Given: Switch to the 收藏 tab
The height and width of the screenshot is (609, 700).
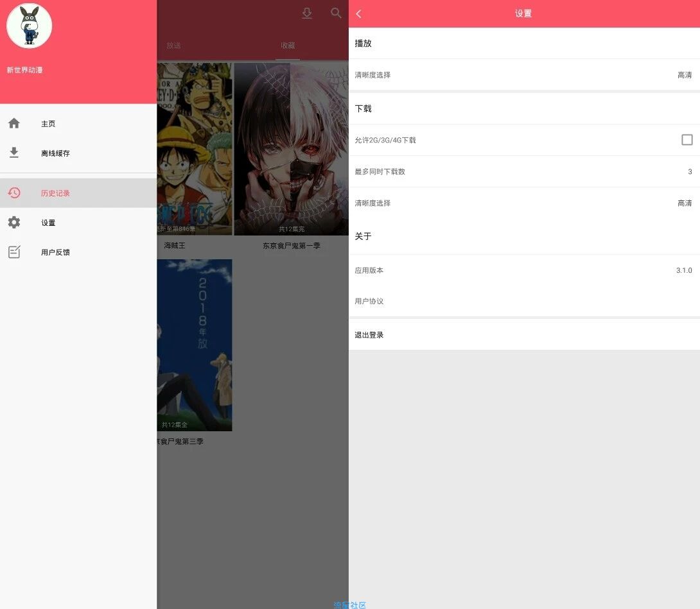Looking at the screenshot, I should tap(288, 46).
